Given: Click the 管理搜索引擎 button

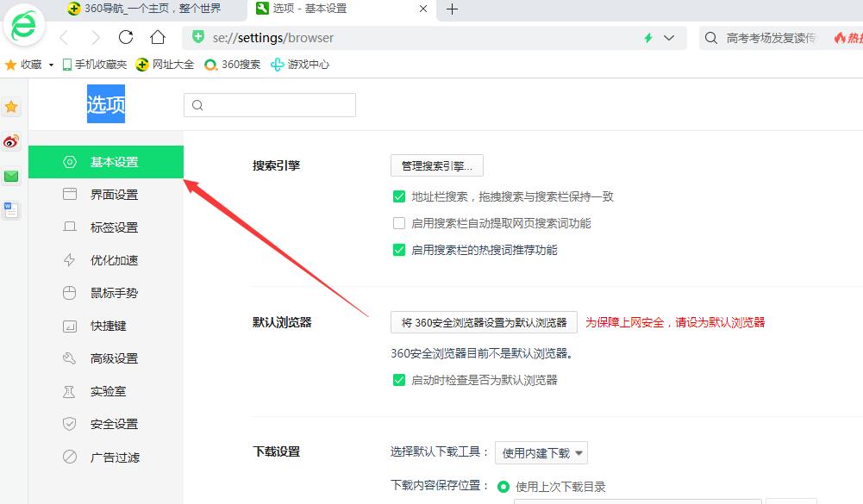Looking at the screenshot, I should [436, 165].
